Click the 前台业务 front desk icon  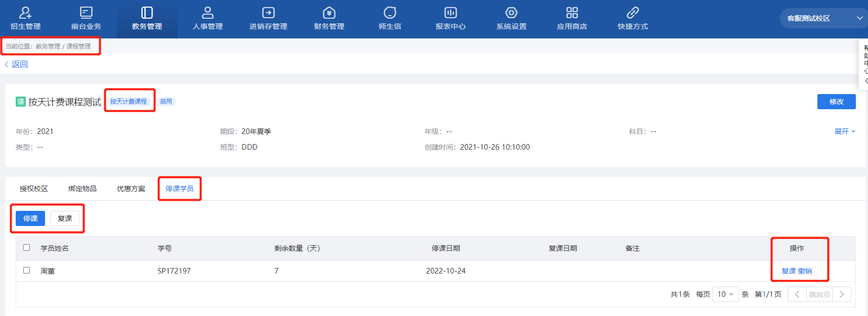(86, 13)
